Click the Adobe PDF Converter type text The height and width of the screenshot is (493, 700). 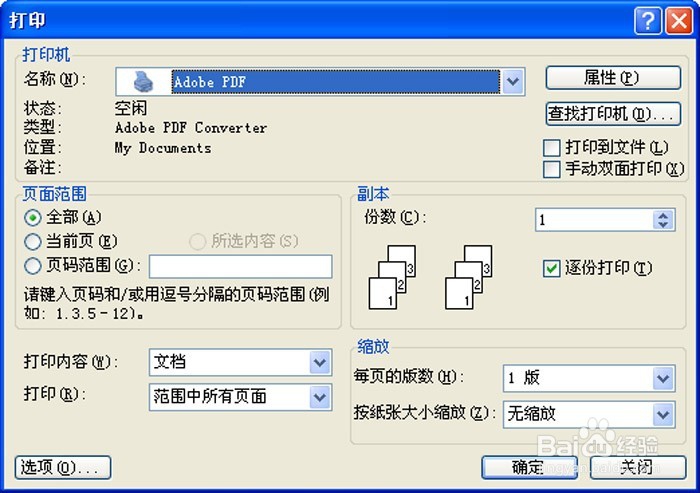(x=191, y=128)
